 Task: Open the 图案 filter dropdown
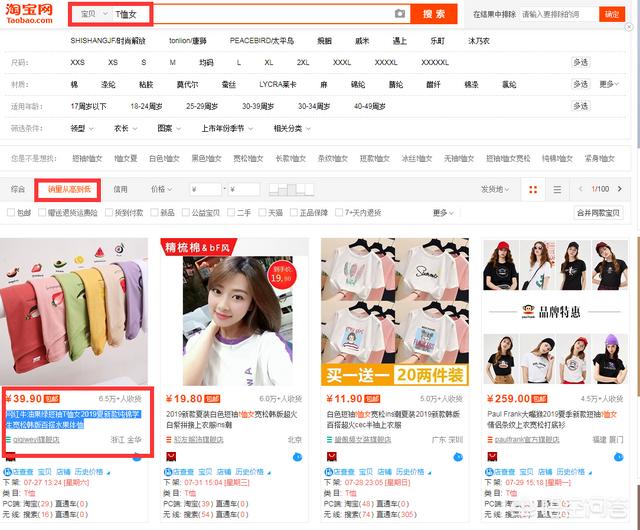coord(169,128)
